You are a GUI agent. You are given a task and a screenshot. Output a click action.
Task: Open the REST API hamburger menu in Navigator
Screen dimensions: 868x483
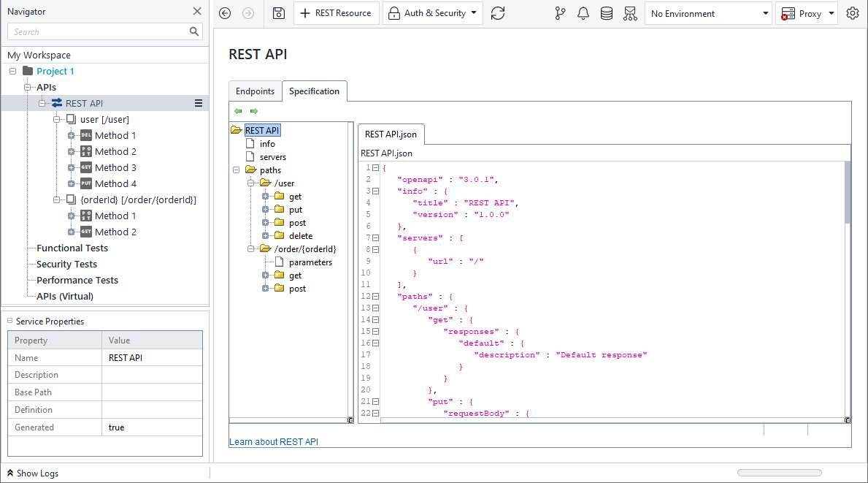198,103
